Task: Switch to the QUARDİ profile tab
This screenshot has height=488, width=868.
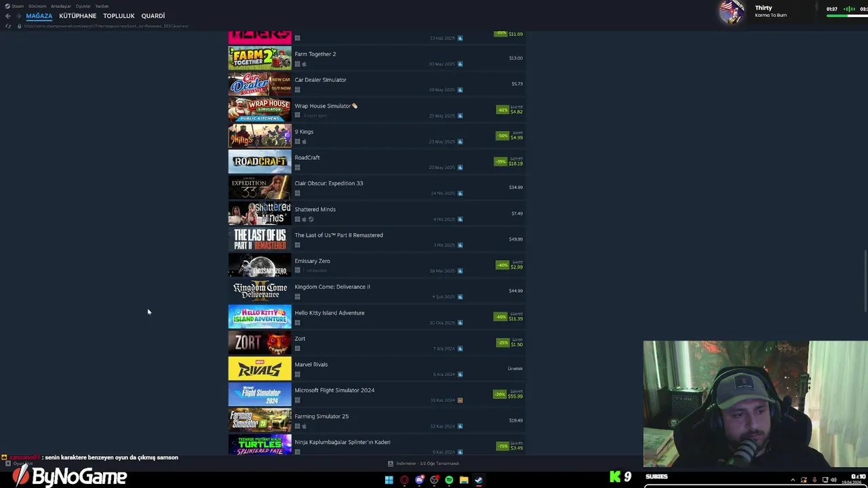Action: pyautogui.click(x=153, y=16)
